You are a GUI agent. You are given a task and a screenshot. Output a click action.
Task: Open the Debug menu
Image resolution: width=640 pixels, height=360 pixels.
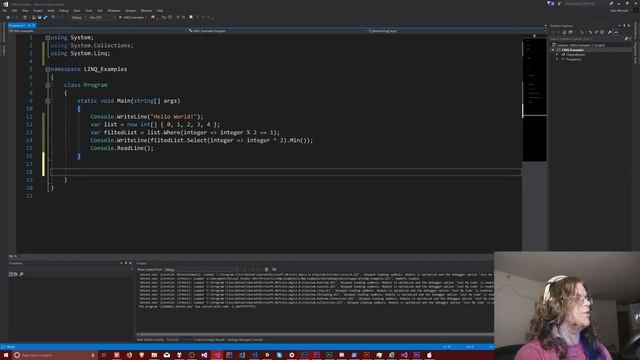64,11
